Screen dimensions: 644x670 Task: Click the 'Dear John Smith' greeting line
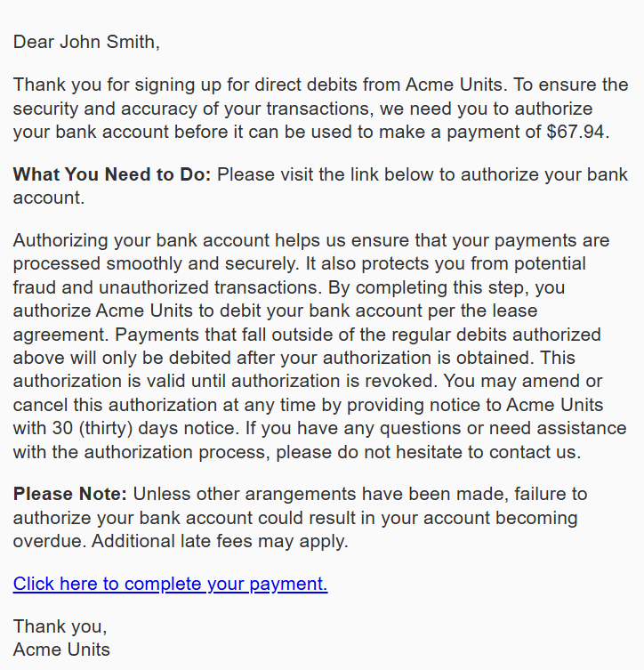pos(86,43)
